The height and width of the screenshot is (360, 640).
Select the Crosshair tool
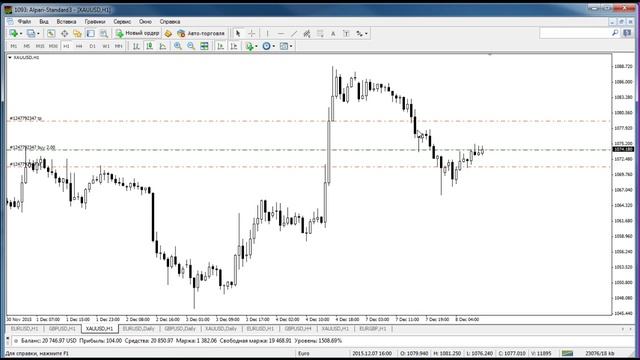251,33
